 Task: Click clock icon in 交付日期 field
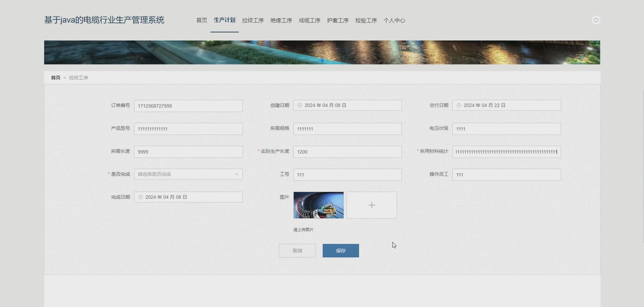[x=459, y=105]
